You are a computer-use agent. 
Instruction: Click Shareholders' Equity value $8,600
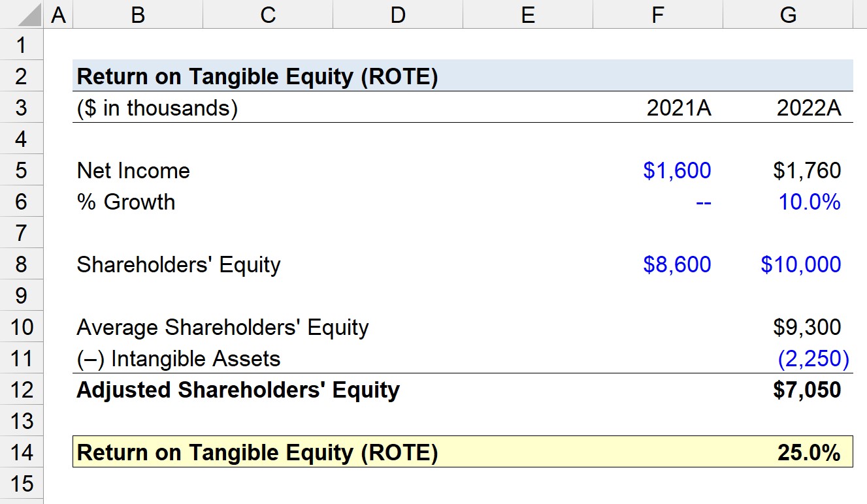pyautogui.click(x=658, y=264)
